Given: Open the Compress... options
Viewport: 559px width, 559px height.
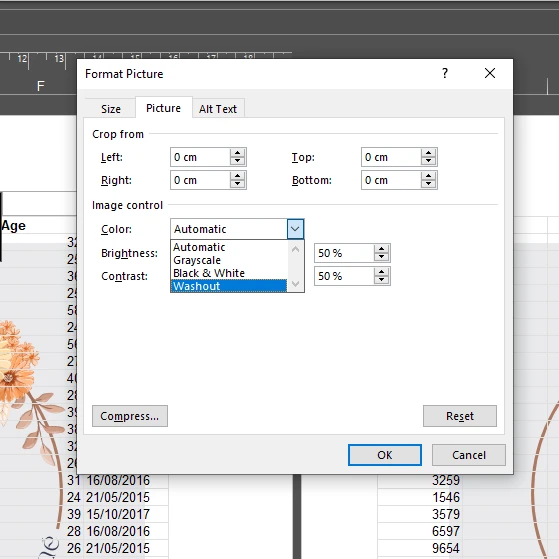Looking at the screenshot, I should click(130, 416).
